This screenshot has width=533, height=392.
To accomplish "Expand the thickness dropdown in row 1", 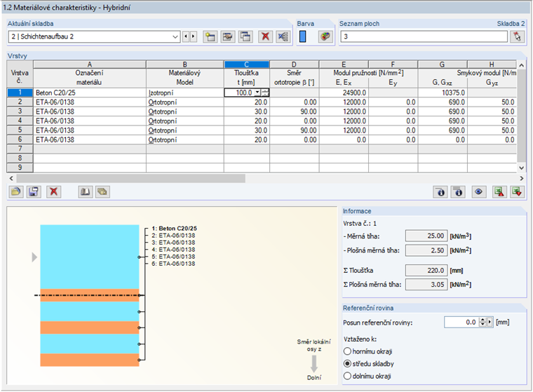I will point(257,92).
